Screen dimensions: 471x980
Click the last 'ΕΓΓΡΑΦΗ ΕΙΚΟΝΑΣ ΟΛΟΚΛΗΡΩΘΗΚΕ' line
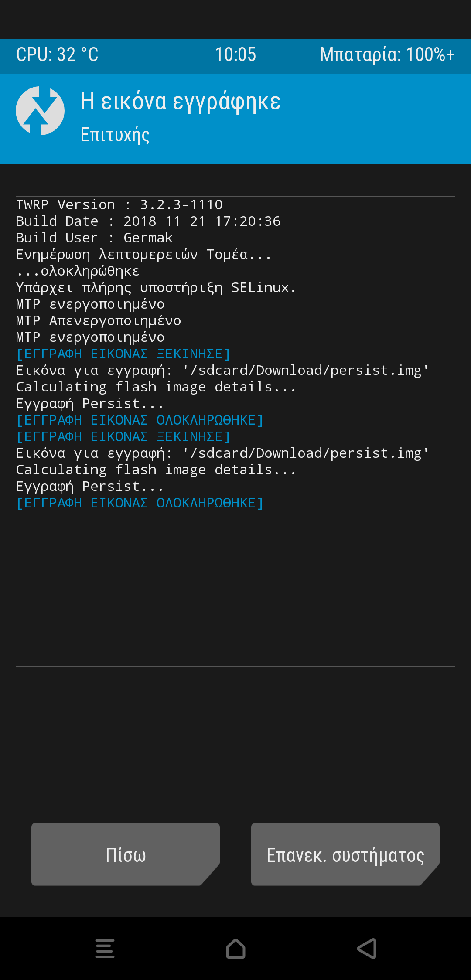point(140,503)
